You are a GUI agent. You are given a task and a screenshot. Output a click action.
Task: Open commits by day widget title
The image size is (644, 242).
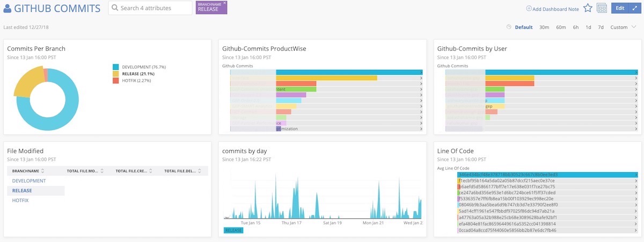point(244,151)
